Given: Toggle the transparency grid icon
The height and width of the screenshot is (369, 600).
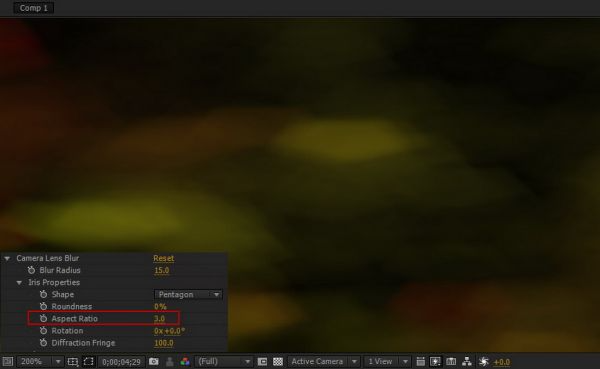Looking at the screenshot, I should (x=278, y=362).
